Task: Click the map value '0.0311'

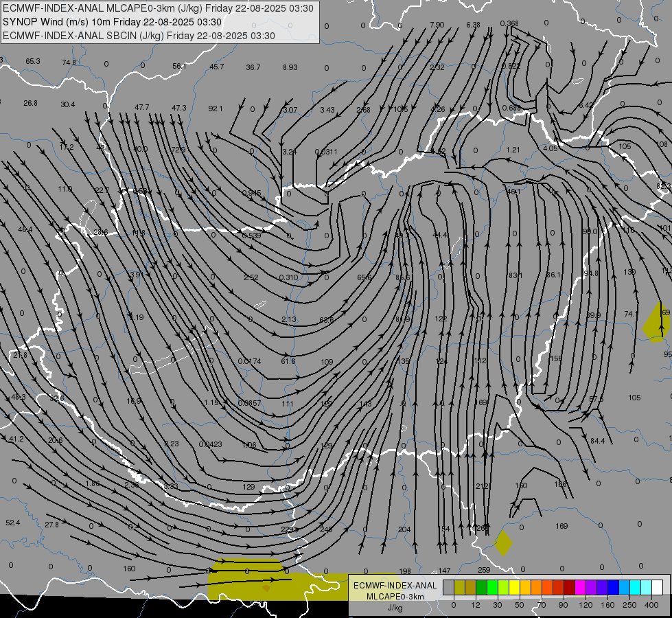Action: (x=326, y=152)
